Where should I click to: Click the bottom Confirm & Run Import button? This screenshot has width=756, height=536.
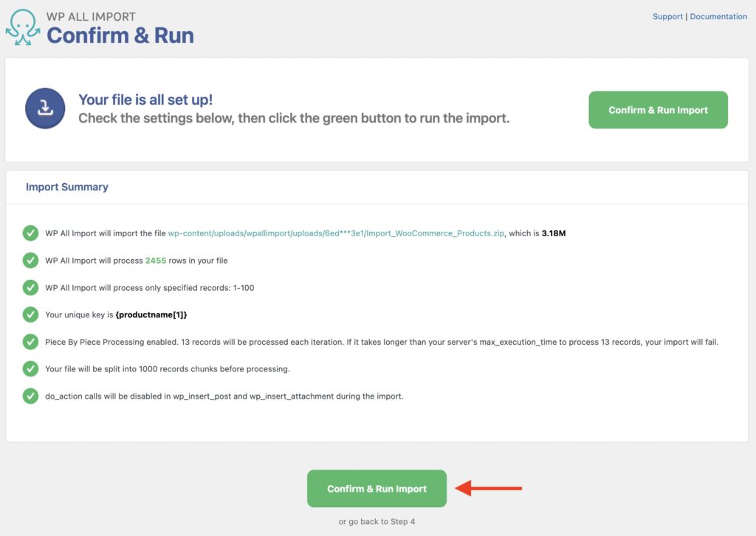[377, 487]
